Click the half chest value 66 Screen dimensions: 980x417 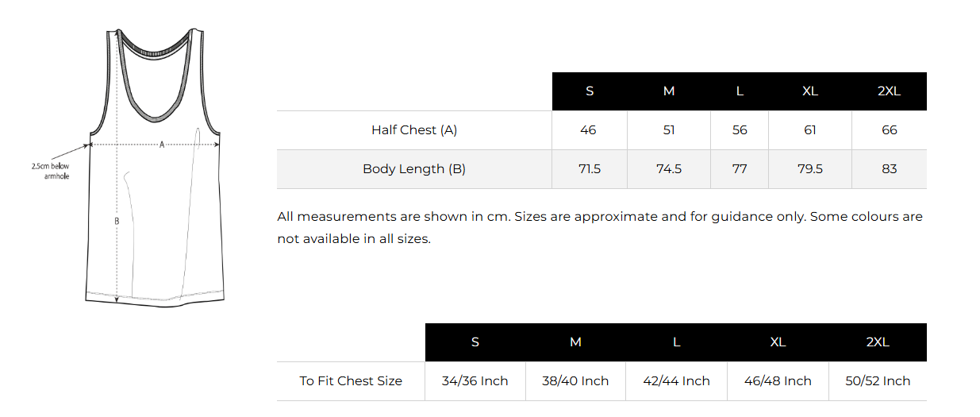coord(889,130)
